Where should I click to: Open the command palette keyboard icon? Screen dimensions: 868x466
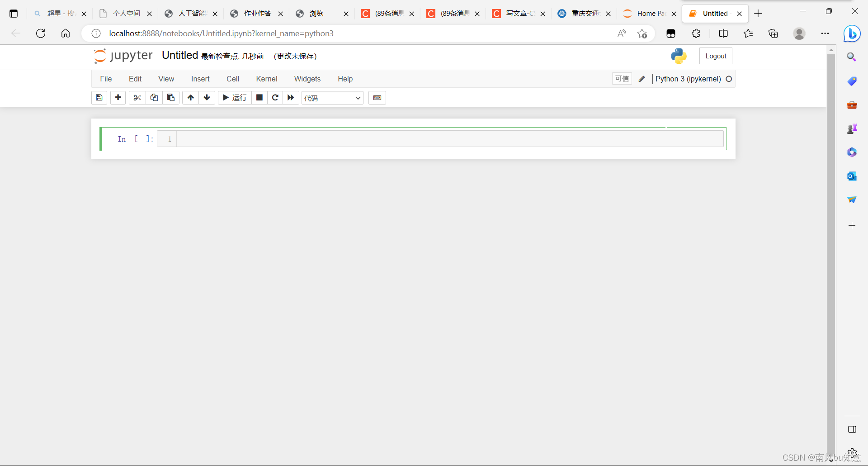point(377,98)
